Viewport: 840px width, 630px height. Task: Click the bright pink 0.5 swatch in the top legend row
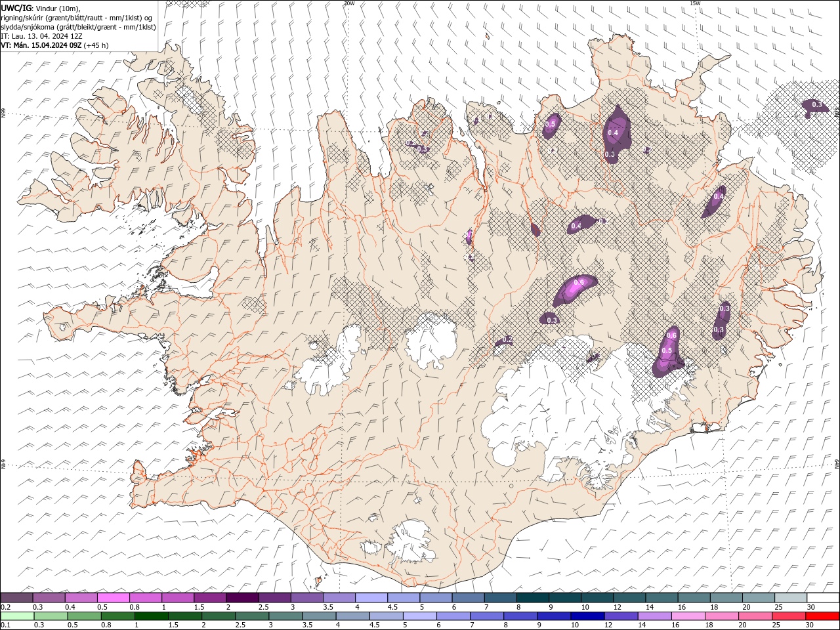(113, 598)
